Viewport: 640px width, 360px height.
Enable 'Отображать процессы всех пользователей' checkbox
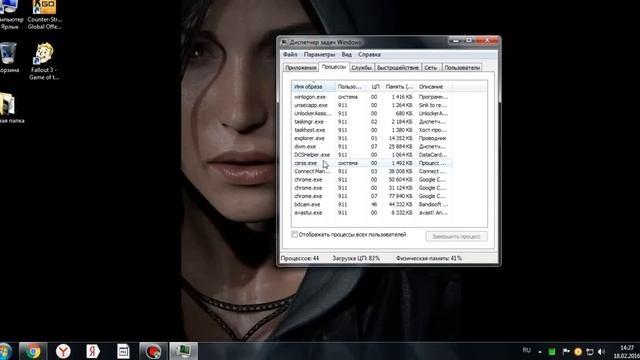[x=294, y=235]
